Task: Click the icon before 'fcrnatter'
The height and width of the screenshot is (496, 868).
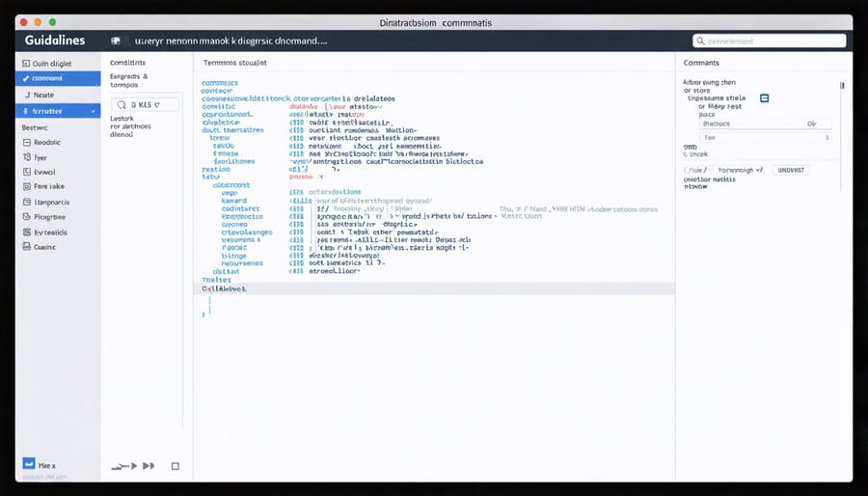Action: tap(25, 111)
